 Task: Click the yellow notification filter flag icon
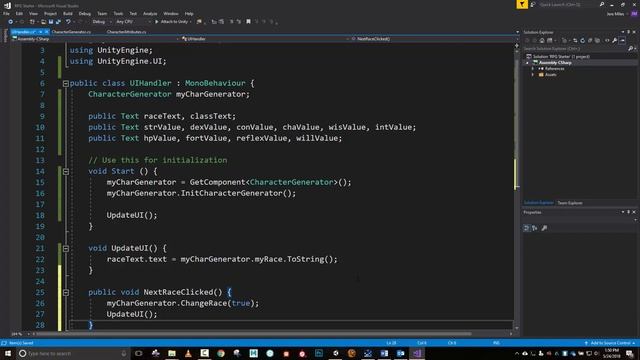point(522,4)
